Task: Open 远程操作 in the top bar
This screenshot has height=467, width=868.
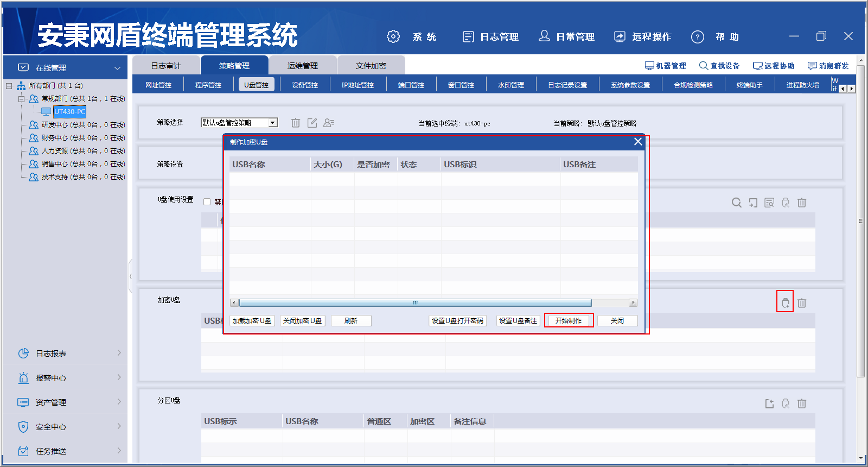Action: point(643,36)
